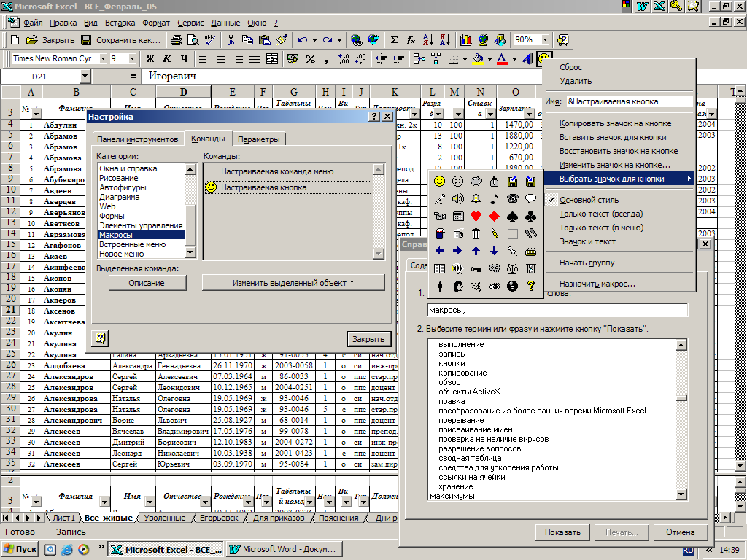Select the checked Основной стиль option
Image resolution: width=747 pixels, height=560 pixels.
point(589,200)
